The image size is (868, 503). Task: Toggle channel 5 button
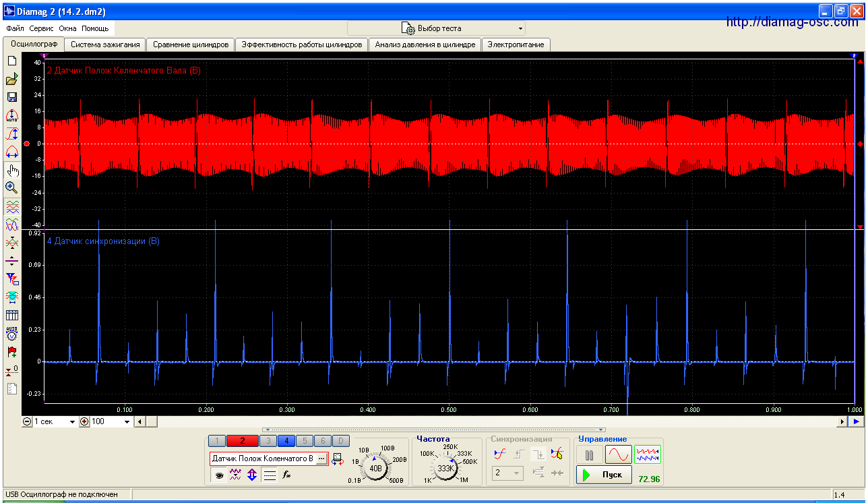305,441
